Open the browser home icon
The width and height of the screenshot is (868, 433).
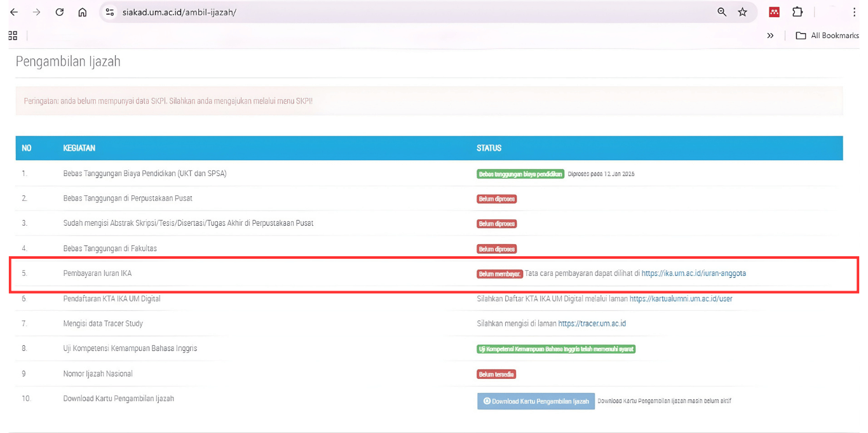point(82,12)
